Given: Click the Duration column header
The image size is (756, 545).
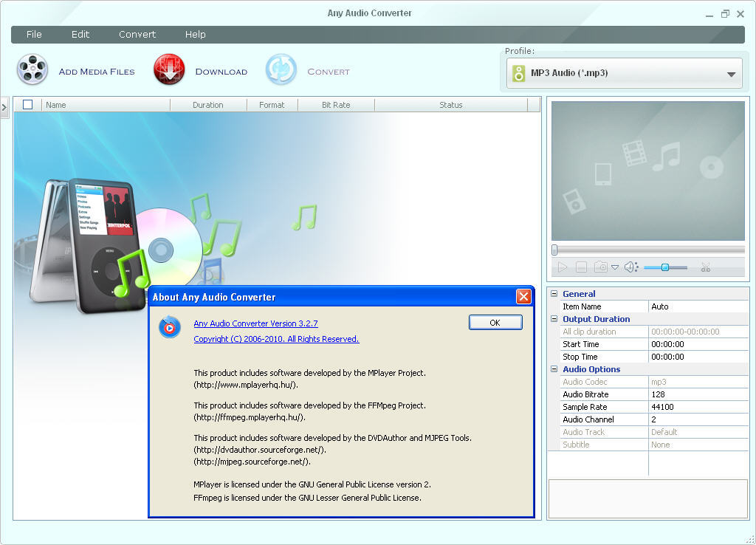Looking at the screenshot, I should 208,105.
